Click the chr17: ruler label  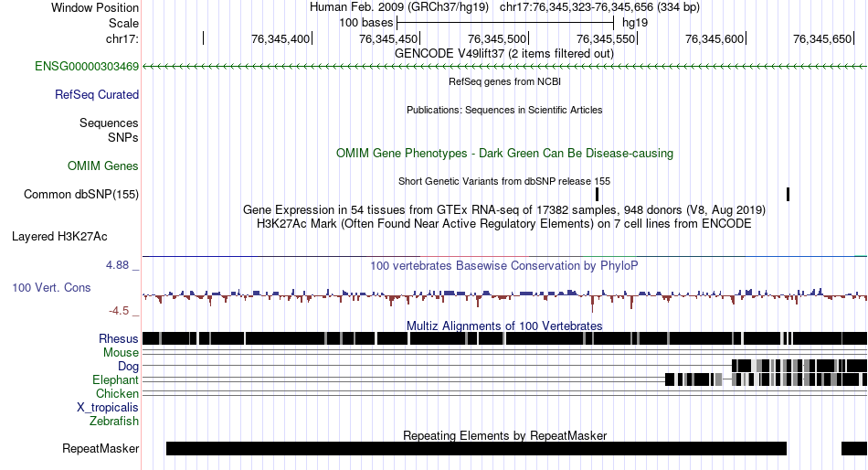point(122,38)
